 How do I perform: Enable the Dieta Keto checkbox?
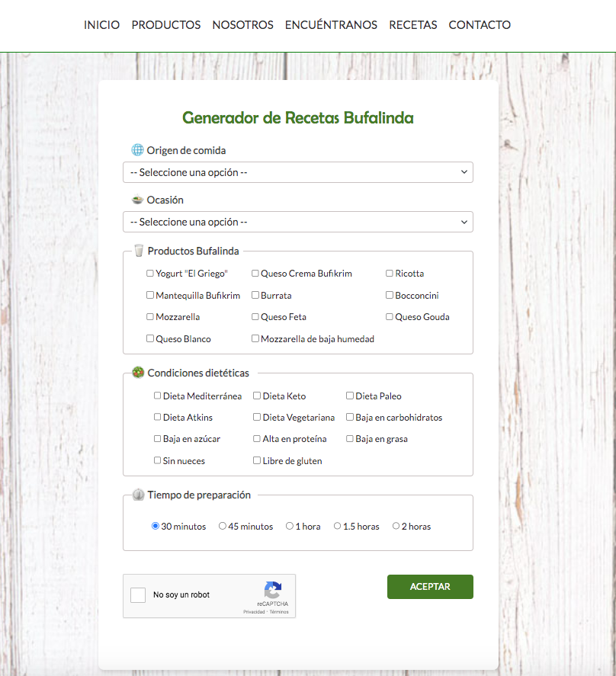257,396
